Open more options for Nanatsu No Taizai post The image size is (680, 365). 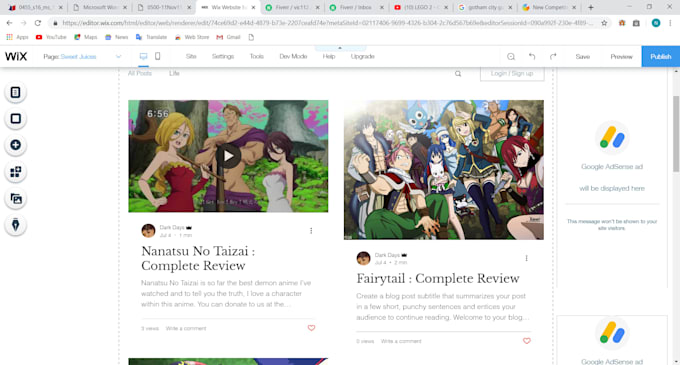[311, 231]
